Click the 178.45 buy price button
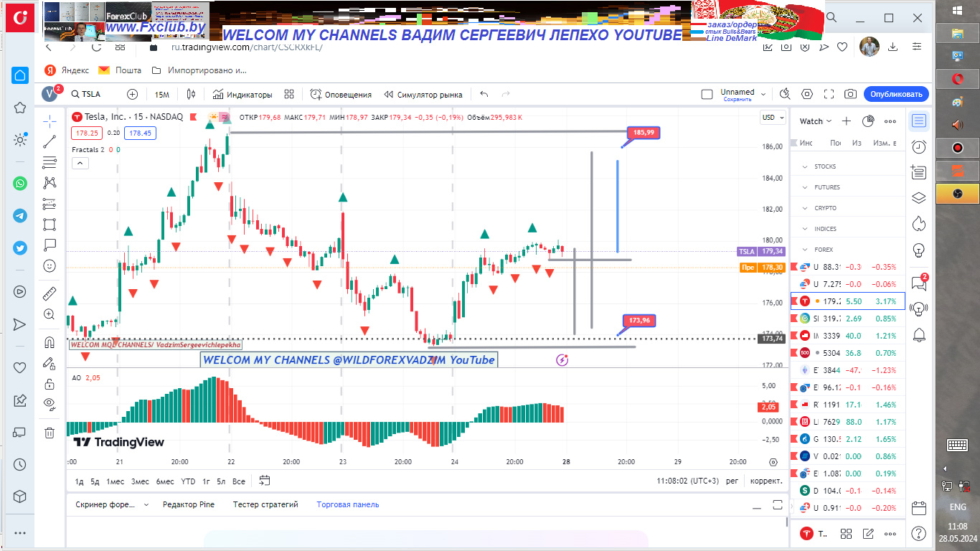 click(x=139, y=133)
